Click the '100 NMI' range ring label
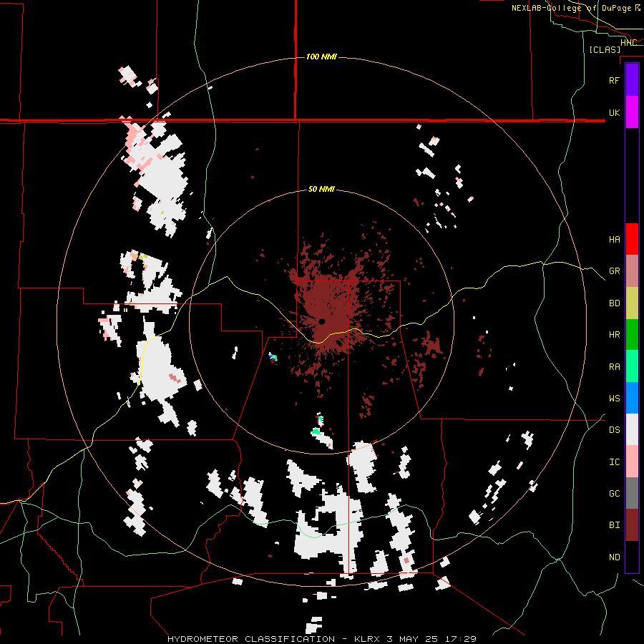 click(x=321, y=57)
